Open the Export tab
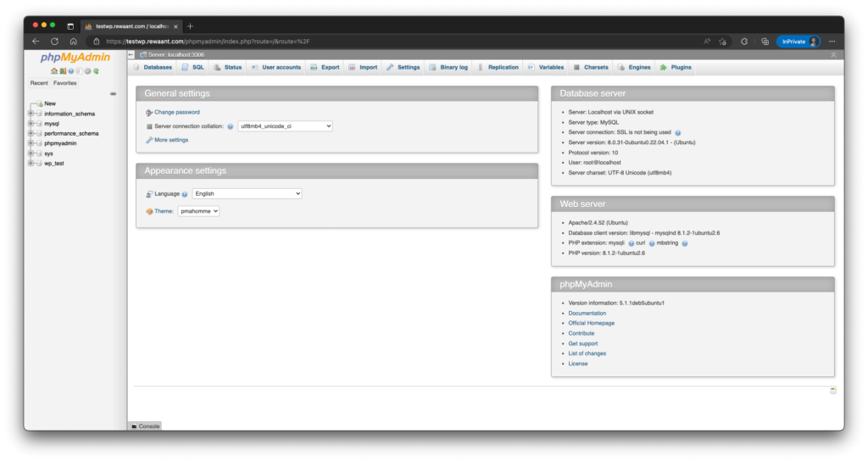The height and width of the screenshot is (462, 868). pyautogui.click(x=325, y=68)
